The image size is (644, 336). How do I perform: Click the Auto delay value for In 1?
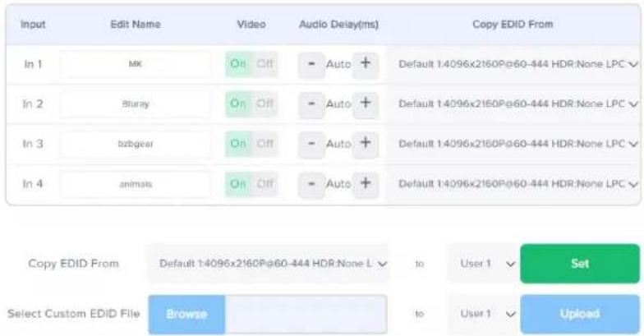click(x=338, y=64)
